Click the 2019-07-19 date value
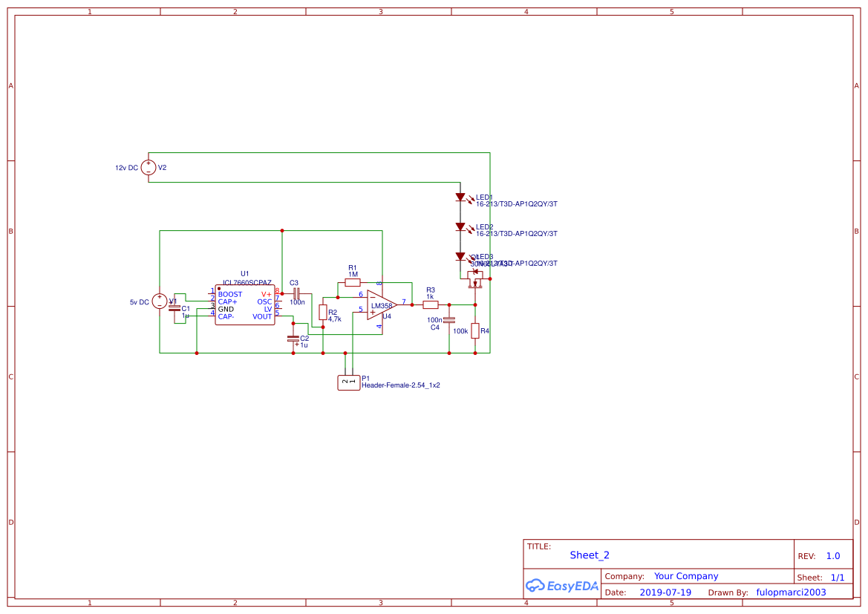868x614 pixels. pos(665,592)
